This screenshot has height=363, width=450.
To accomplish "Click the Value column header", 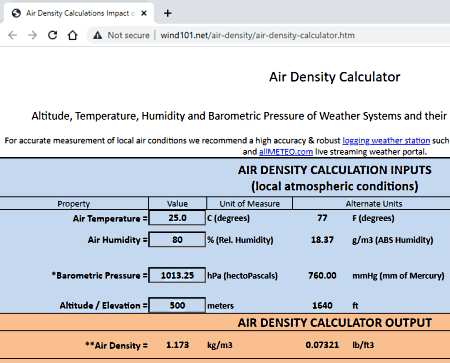I will pos(177,204).
